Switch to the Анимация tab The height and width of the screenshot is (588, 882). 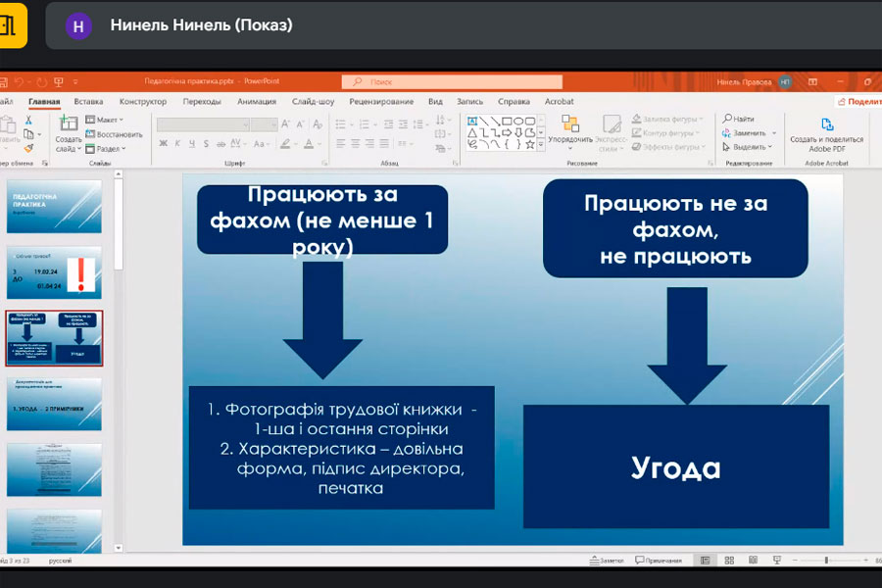point(256,101)
